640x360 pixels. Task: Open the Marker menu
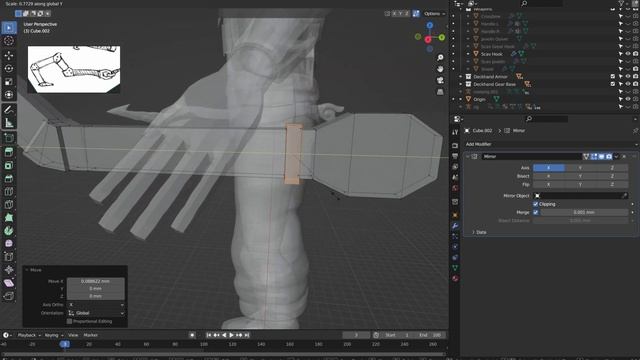pyautogui.click(x=91, y=335)
